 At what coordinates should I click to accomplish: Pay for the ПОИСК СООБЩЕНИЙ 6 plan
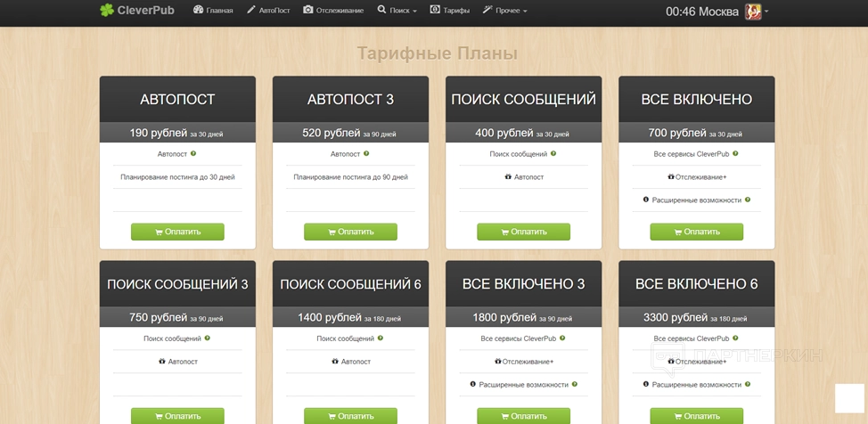tap(350, 416)
